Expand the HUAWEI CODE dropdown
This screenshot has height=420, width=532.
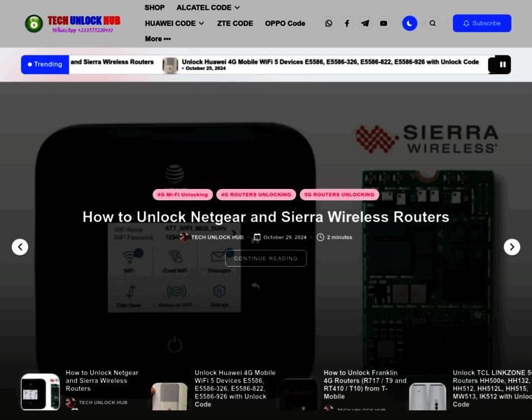click(x=174, y=23)
